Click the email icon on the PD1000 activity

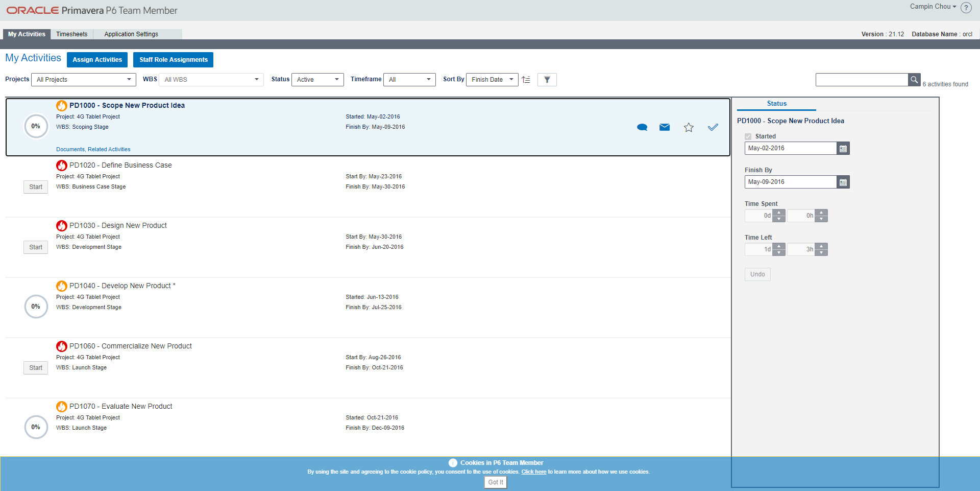(x=665, y=127)
